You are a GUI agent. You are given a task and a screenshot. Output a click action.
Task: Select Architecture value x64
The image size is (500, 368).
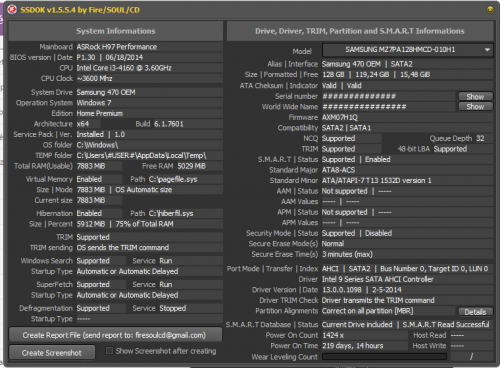83,124
